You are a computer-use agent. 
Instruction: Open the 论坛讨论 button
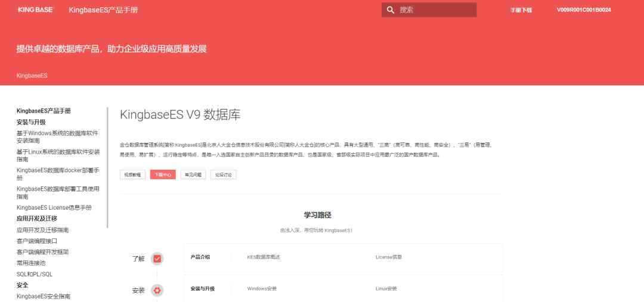coord(224,175)
